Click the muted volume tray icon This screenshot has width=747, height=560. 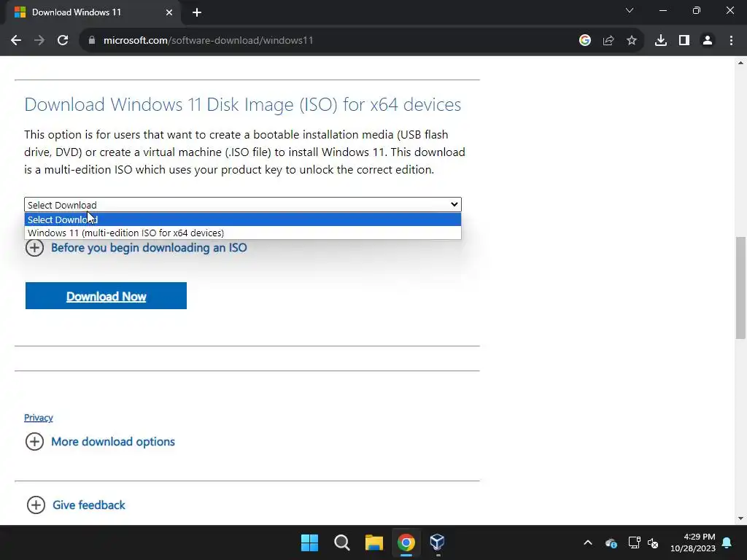point(653,542)
